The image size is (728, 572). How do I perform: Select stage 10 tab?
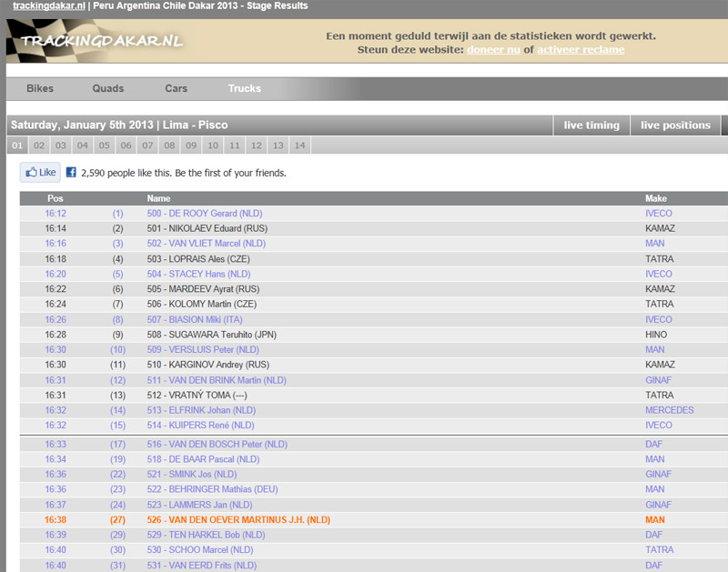point(213,146)
